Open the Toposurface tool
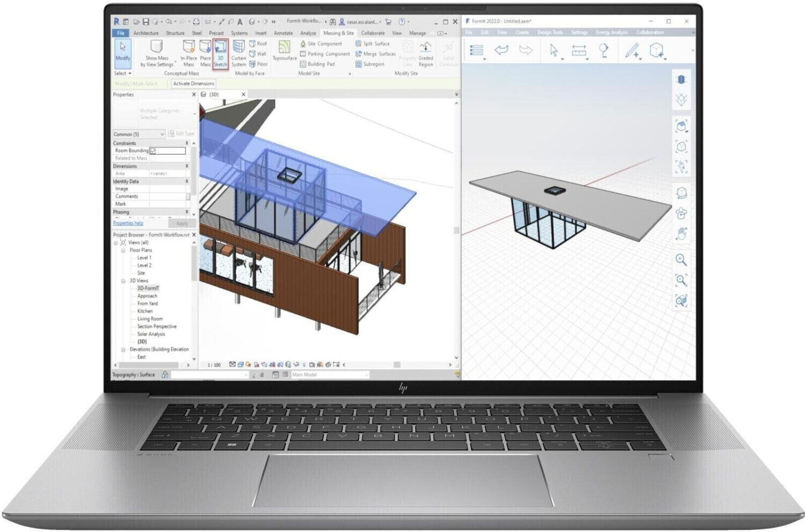 (x=283, y=52)
